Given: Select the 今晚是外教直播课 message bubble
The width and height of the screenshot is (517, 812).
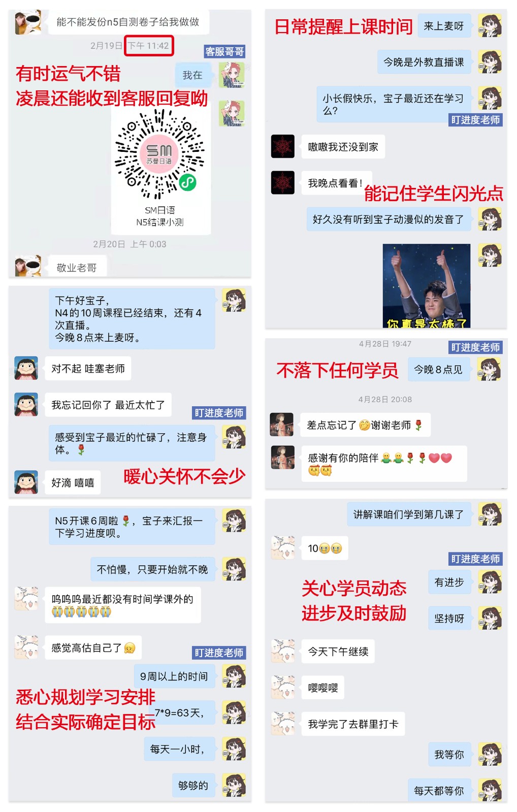Looking at the screenshot, I should pos(424,62).
